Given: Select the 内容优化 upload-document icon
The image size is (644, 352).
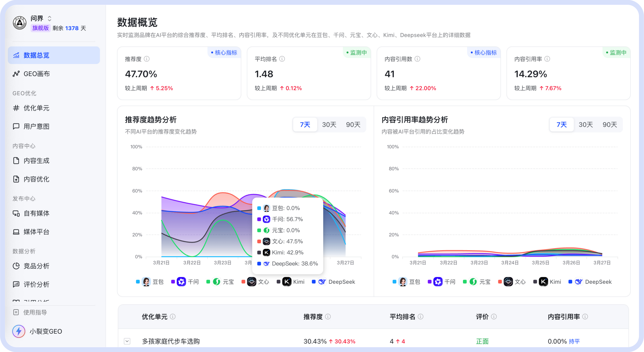Looking at the screenshot, I should click(x=16, y=179).
